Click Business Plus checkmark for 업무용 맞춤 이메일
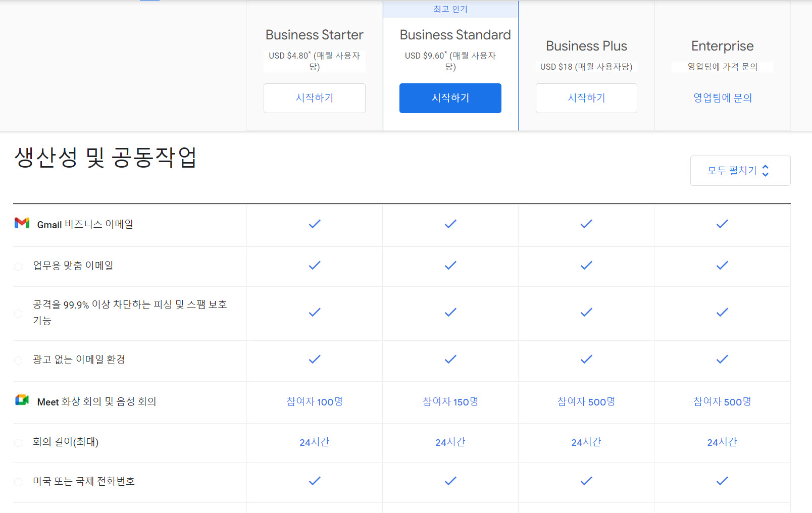812x513 pixels. click(586, 265)
